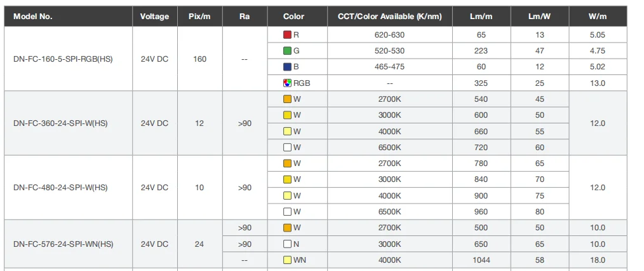Click the W/m column header

click(x=598, y=17)
